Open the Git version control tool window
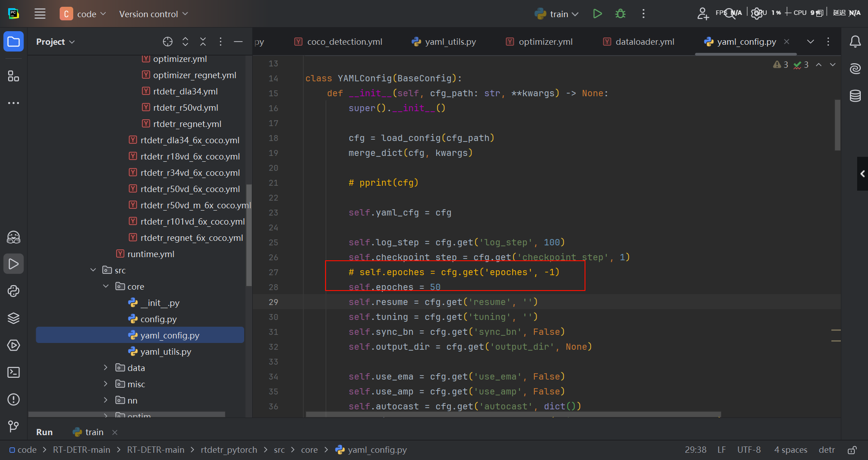This screenshot has height=460, width=868. tap(14, 426)
